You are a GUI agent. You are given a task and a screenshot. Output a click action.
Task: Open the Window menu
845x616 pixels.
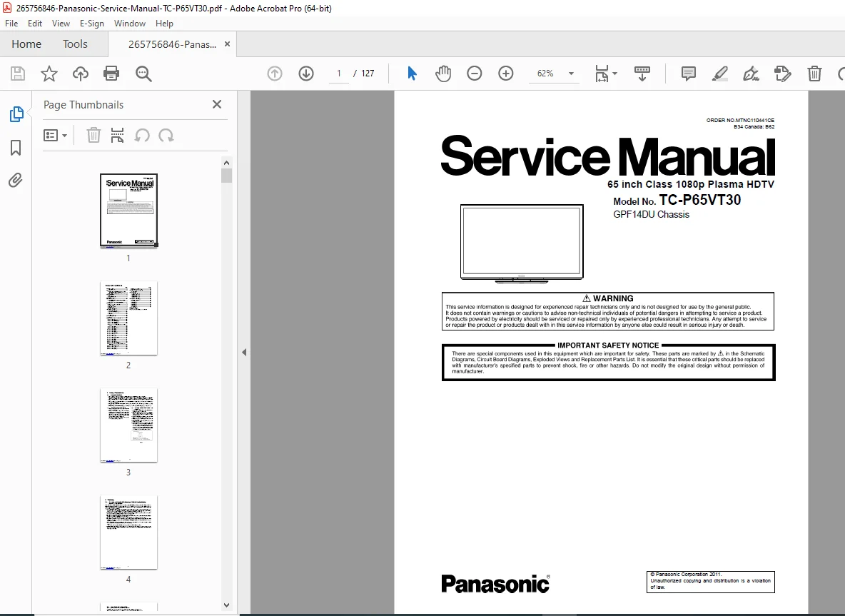coord(130,23)
